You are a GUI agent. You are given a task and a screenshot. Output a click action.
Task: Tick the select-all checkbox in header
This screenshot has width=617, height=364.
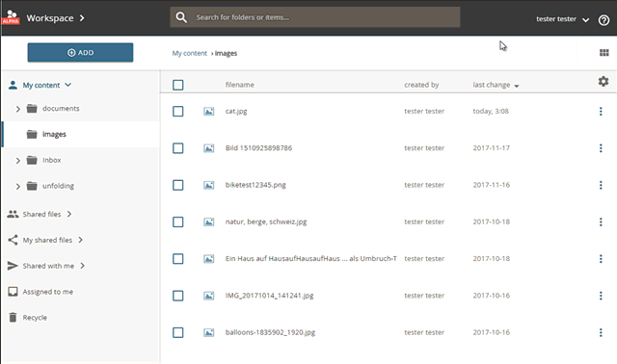[177, 85]
